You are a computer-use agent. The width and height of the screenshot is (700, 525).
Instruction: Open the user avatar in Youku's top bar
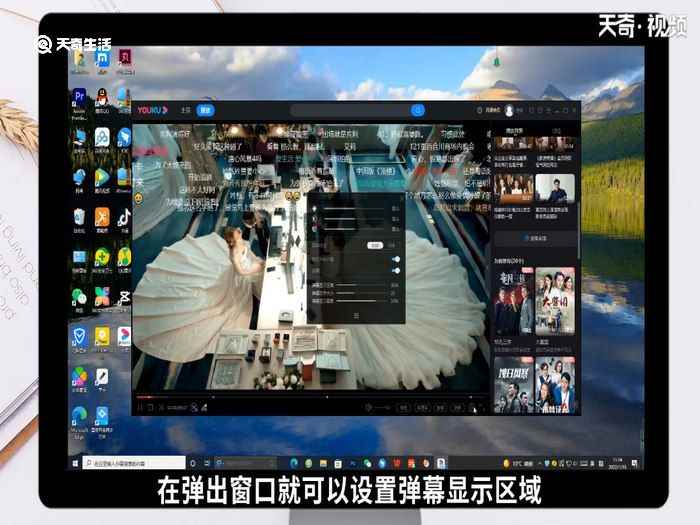(509, 110)
